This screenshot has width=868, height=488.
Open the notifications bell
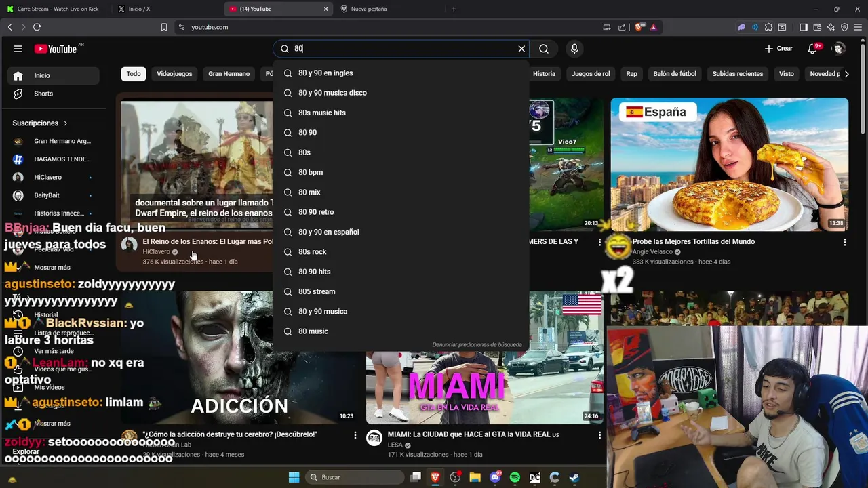tap(813, 49)
